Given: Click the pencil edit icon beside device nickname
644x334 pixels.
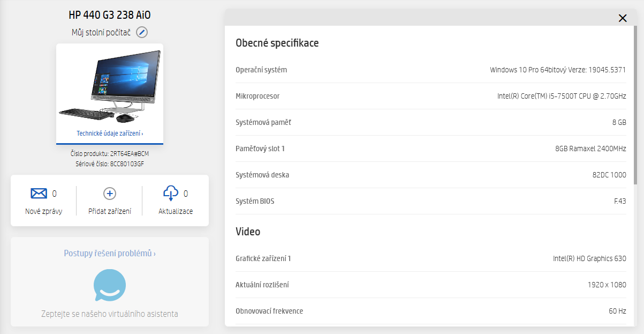Looking at the screenshot, I should coord(141,32).
